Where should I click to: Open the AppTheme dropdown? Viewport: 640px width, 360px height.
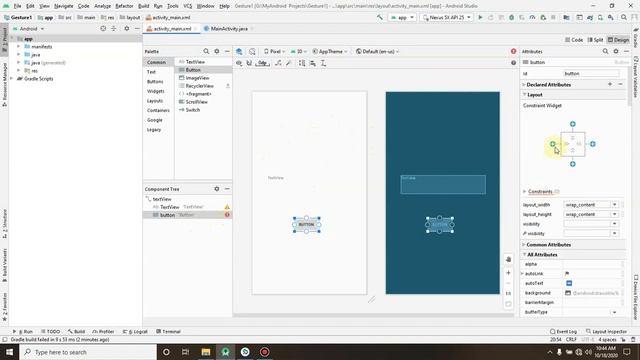tap(330, 51)
